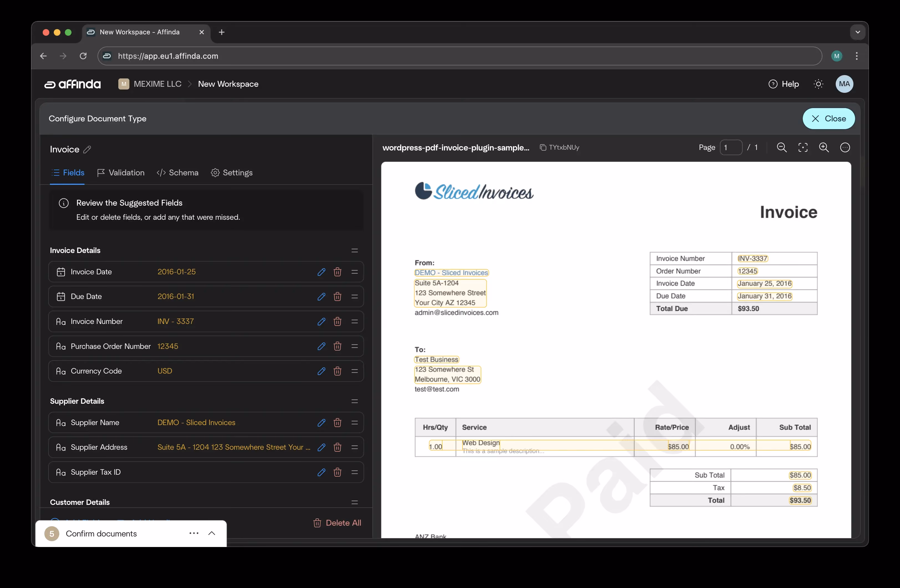Viewport: 900px width, 588px height.
Task: Open the Schema tab
Action: (177, 173)
